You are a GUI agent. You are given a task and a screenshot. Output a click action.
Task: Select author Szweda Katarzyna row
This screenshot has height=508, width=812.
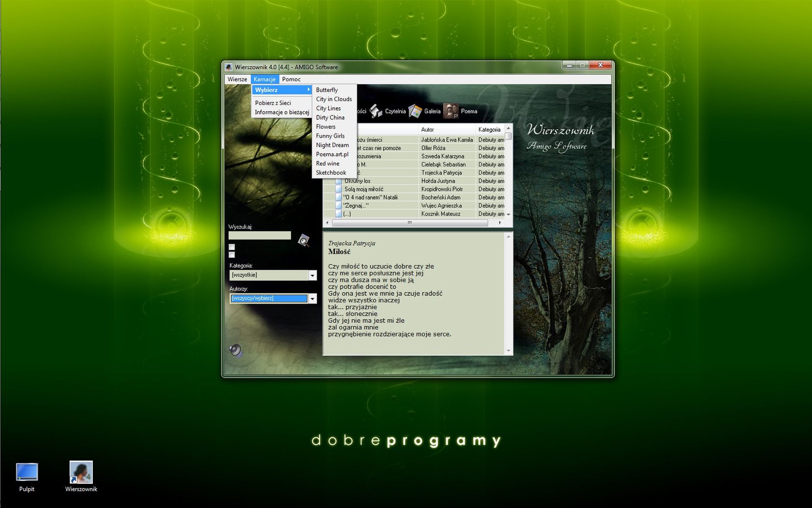[447, 156]
